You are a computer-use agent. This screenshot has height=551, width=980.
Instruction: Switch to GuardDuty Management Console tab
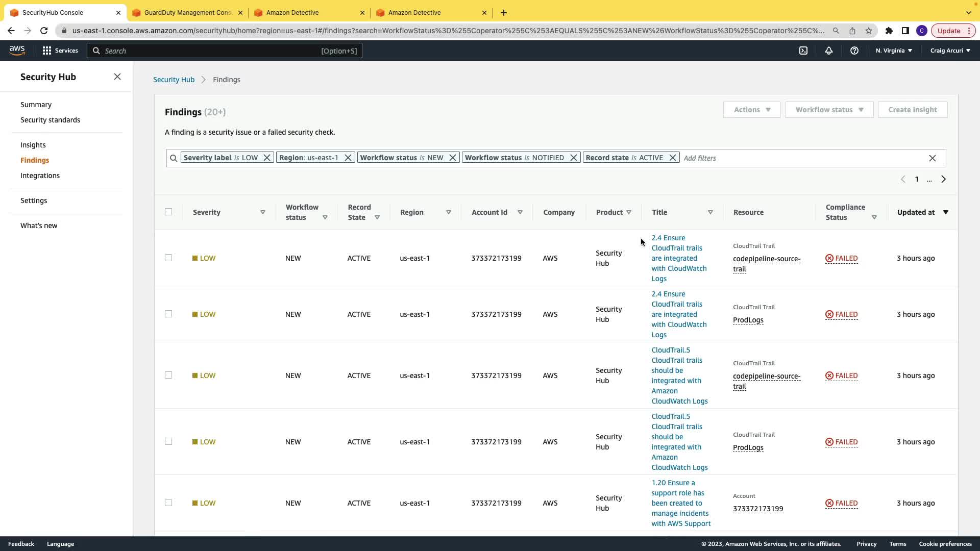[187, 13]
